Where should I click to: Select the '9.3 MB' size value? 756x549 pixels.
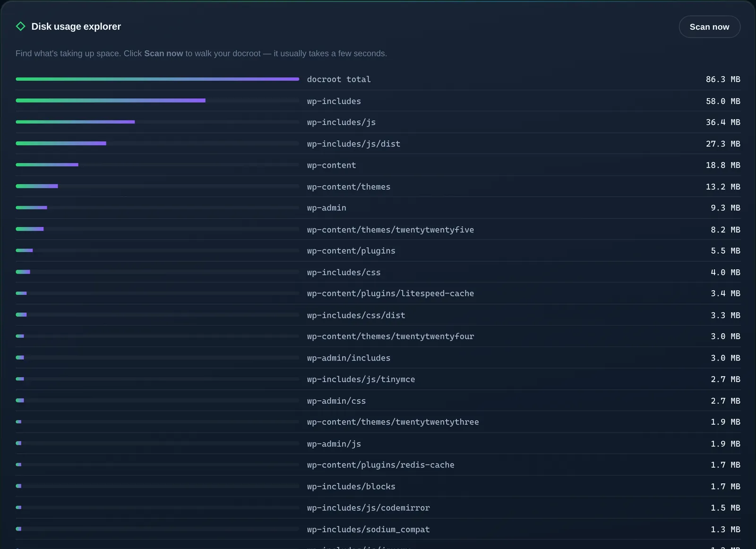(x=725, y=208)
